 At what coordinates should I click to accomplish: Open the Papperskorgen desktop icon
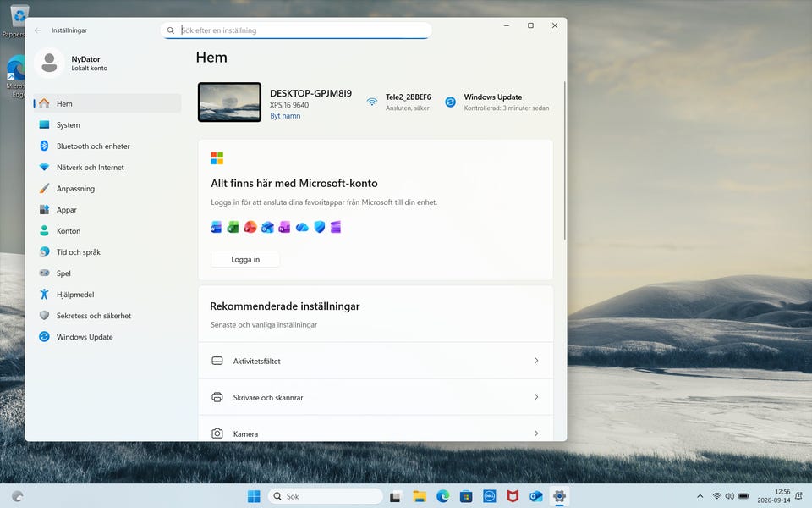click(x=19, y=20)
